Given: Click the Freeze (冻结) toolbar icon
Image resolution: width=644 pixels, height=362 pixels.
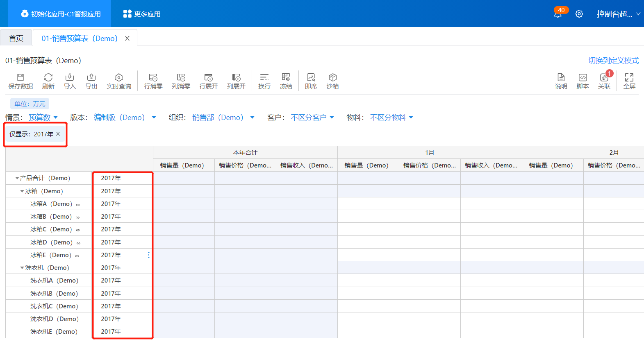Looking at the screenshot, I should tap(286, 81).
